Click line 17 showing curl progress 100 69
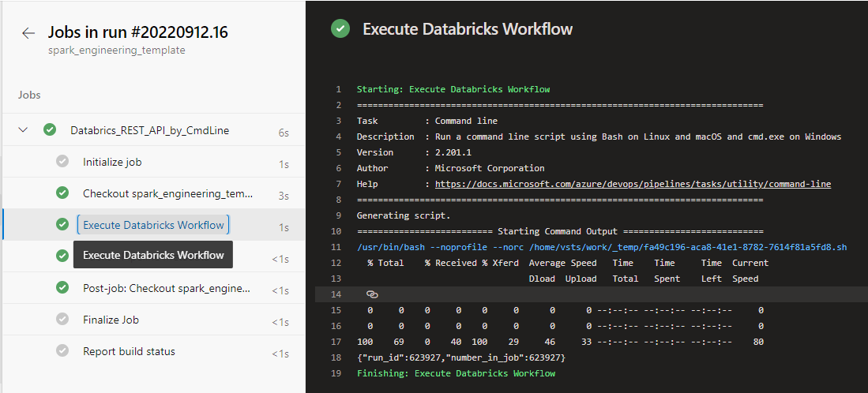 (560, 342)
